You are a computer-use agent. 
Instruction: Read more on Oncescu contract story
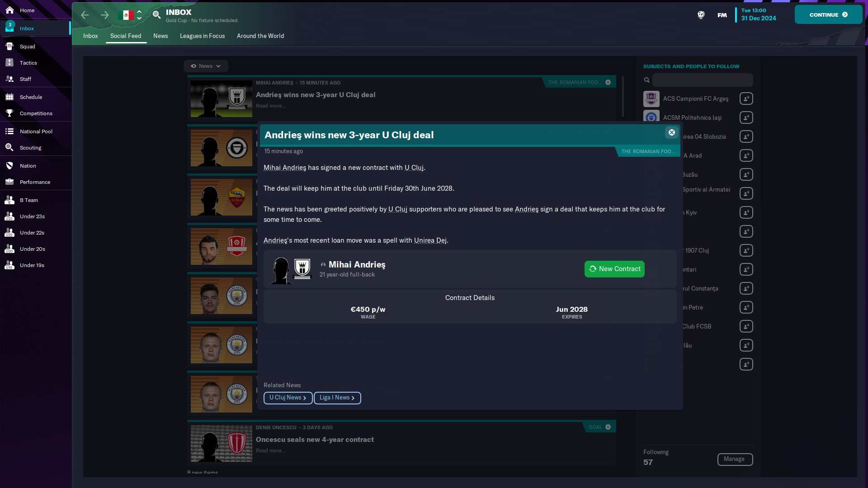[x=270, y=450]
